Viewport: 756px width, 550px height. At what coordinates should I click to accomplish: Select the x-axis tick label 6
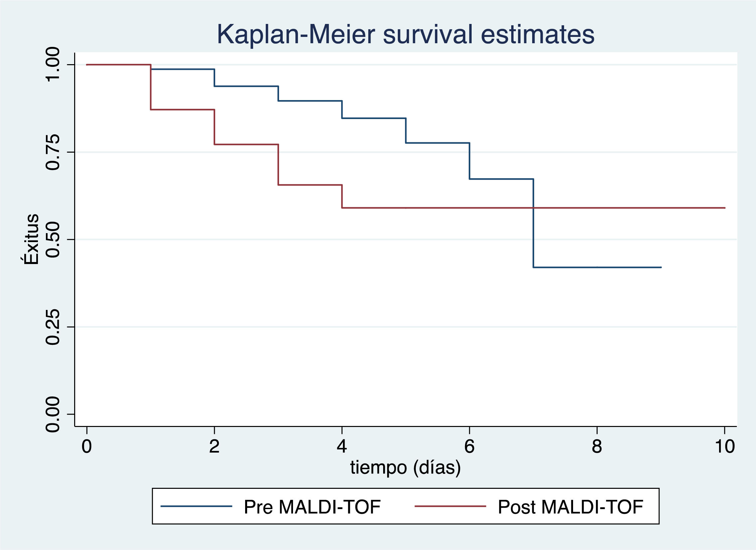pyautogui.click(x=469, y=446)
